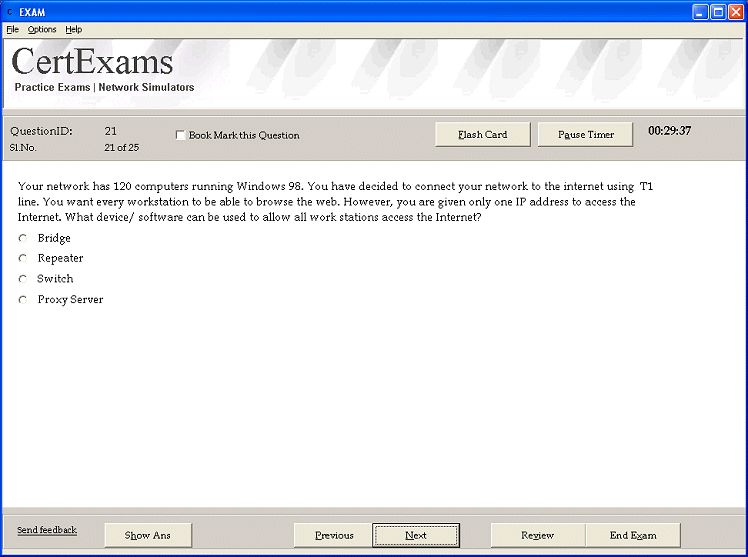Click the QuestionID label
Image resolution: width=748 pixels, height=557 pixels.
[x=42, y=131]
